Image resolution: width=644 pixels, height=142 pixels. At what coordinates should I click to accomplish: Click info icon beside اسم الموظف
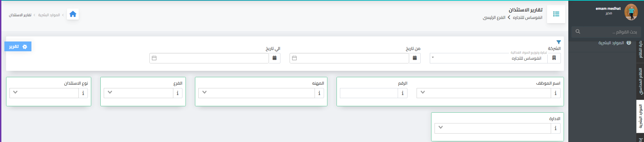556,93
